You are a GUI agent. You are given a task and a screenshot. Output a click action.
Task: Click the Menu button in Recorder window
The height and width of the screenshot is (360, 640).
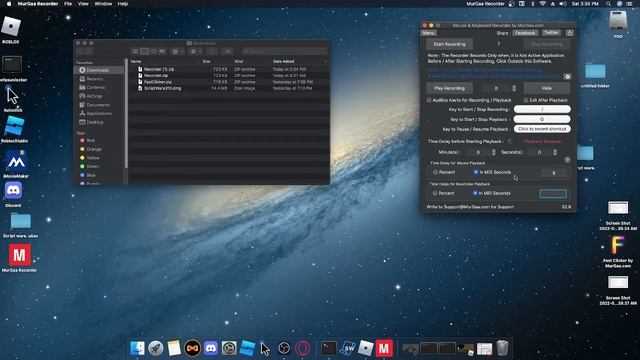[x=429, y=33]
